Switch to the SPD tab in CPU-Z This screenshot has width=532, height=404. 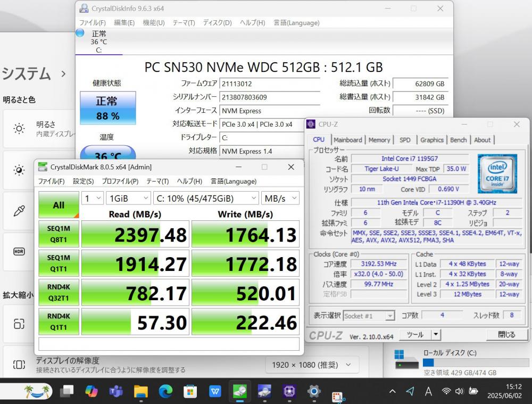point(405,140)
